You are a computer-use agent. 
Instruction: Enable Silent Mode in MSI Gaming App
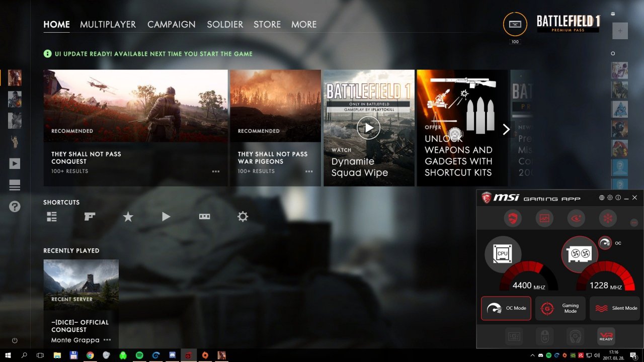click(x=615, y=308)
